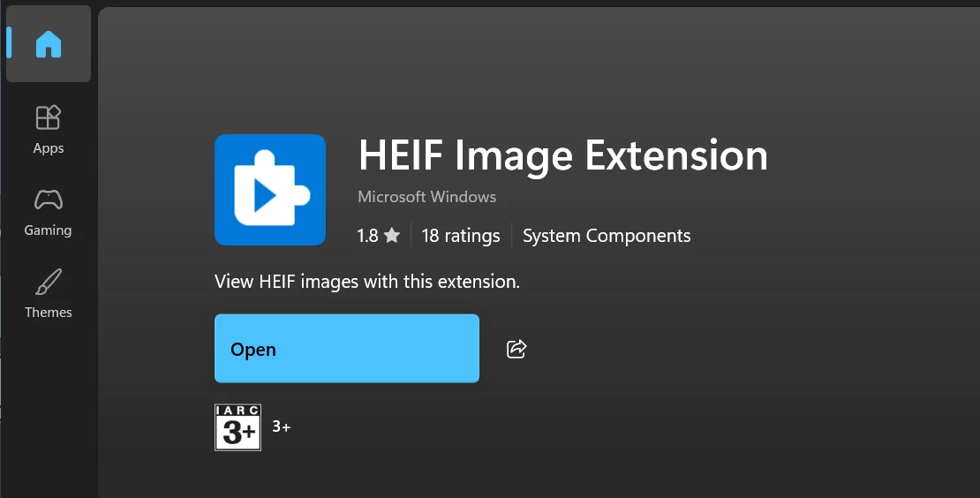Click the Apps label in sidebar

49,148
